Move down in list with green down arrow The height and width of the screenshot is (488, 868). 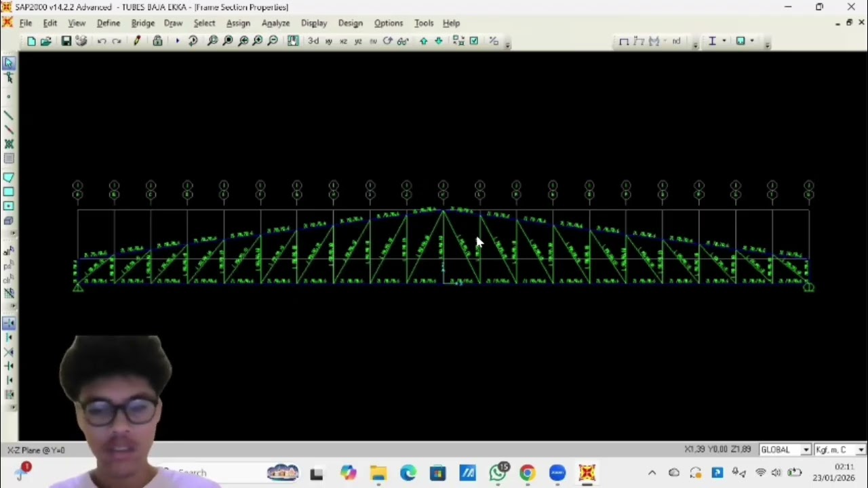[x=438, y=41]
